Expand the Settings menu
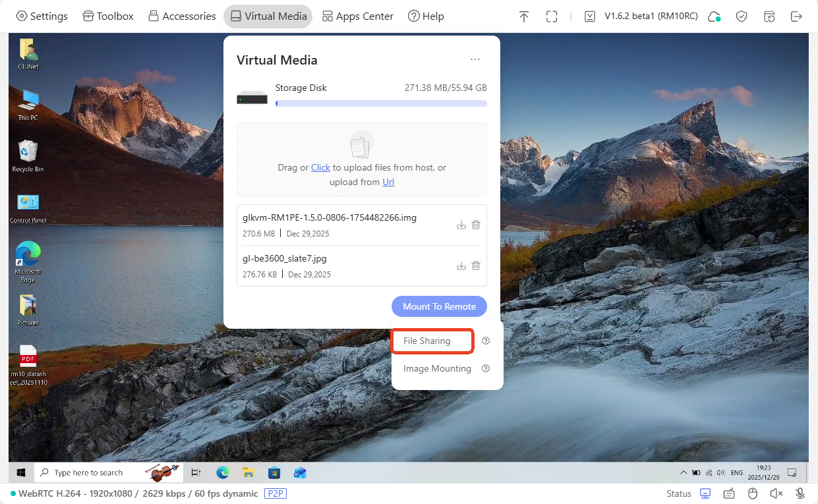This screenshot has height=504, width=818. 42,16
